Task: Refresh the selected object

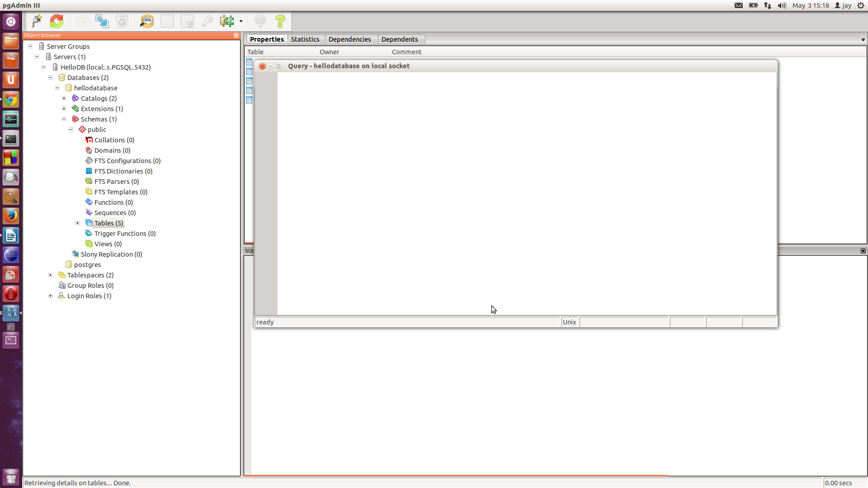Action: pyautogui.click(x=57, y=21)
